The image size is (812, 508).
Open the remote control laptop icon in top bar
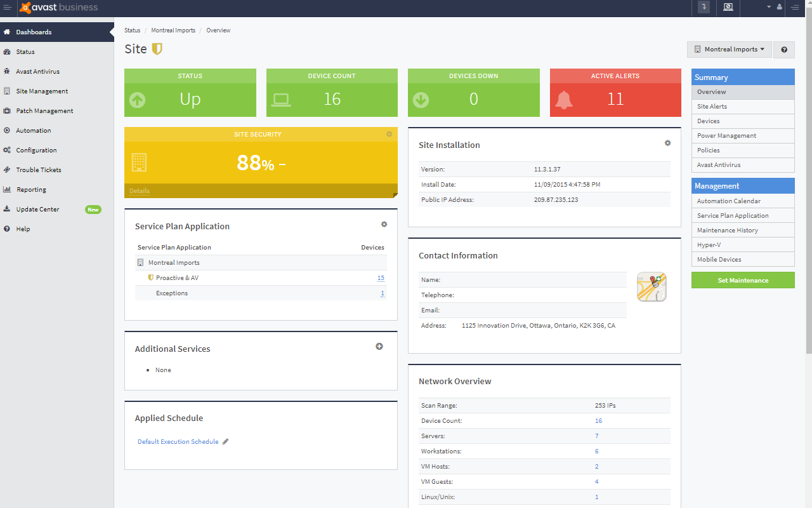tap(728, 8)
